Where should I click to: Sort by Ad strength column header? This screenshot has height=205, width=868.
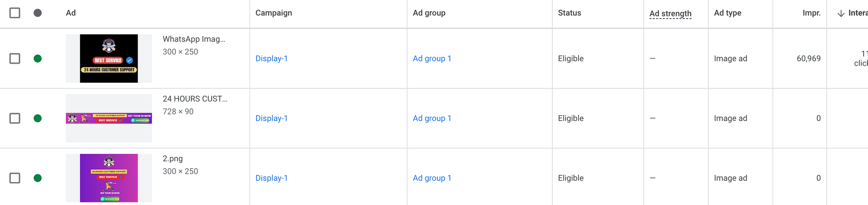click(670, 13)
